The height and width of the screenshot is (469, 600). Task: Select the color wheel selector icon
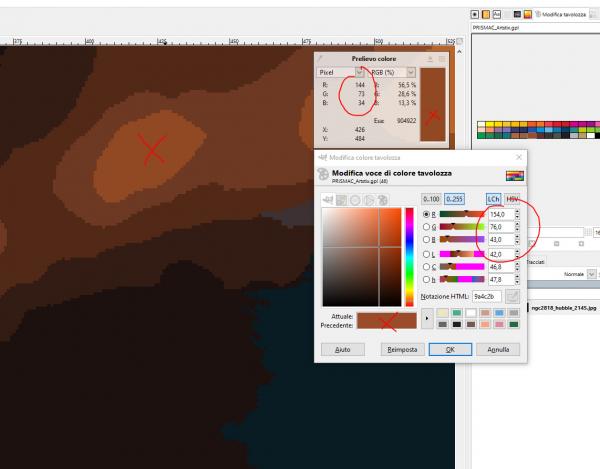pos(355,200)
